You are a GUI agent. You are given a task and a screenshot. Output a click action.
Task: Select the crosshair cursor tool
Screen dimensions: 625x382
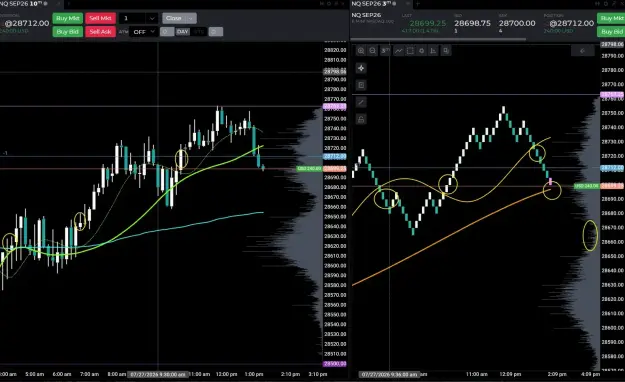point(361,68)
